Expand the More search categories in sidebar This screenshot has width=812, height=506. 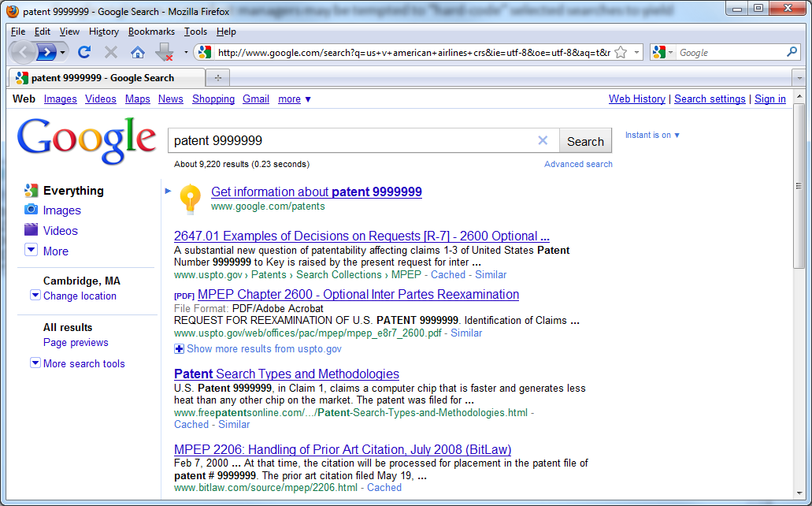point(31,250)
